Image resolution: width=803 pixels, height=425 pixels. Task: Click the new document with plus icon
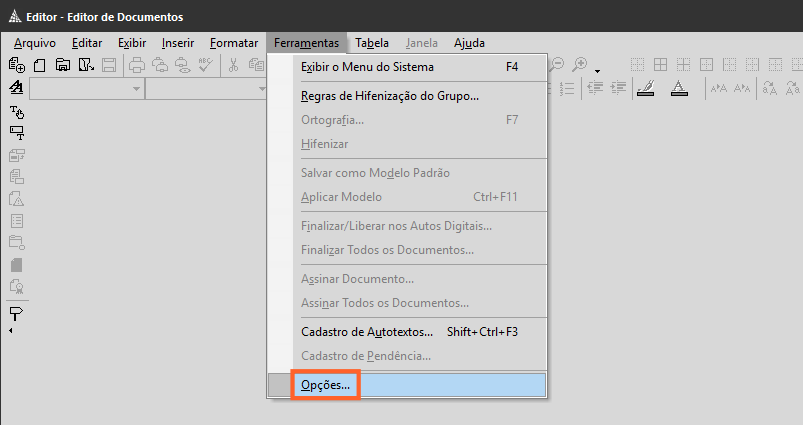click(x=16, y=65)
